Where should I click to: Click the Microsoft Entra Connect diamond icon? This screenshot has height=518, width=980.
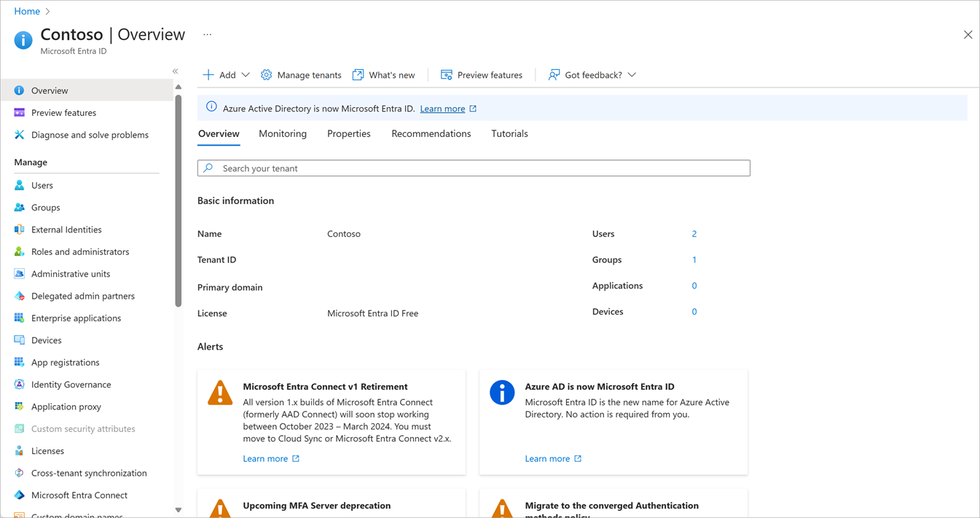19,495
